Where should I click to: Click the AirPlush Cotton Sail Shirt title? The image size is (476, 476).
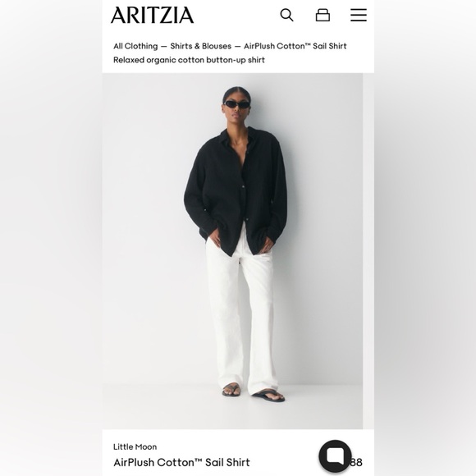click(181, 462)
